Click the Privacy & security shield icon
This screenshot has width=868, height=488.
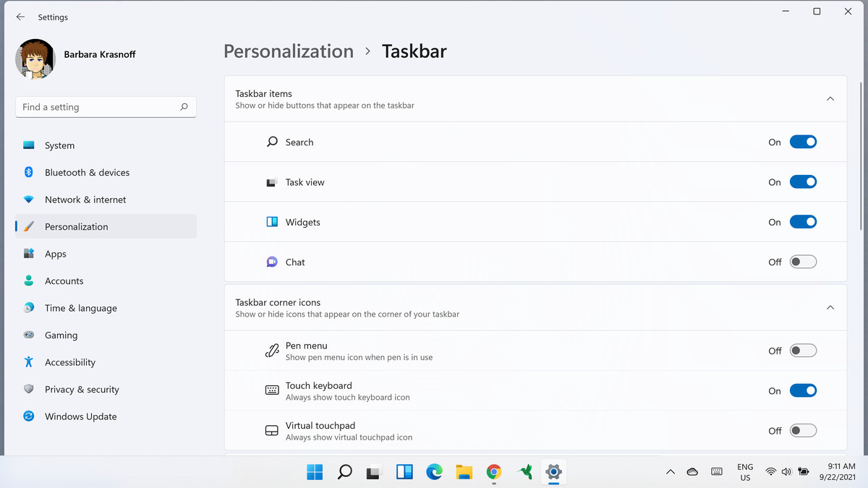pyautogui.click(x=29, y=389)
